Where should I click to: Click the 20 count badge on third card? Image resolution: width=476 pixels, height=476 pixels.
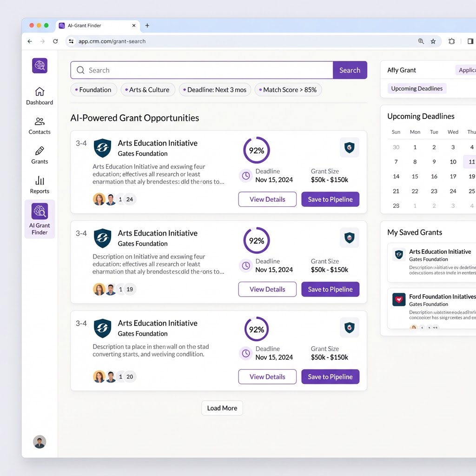(x=130, y=377)
